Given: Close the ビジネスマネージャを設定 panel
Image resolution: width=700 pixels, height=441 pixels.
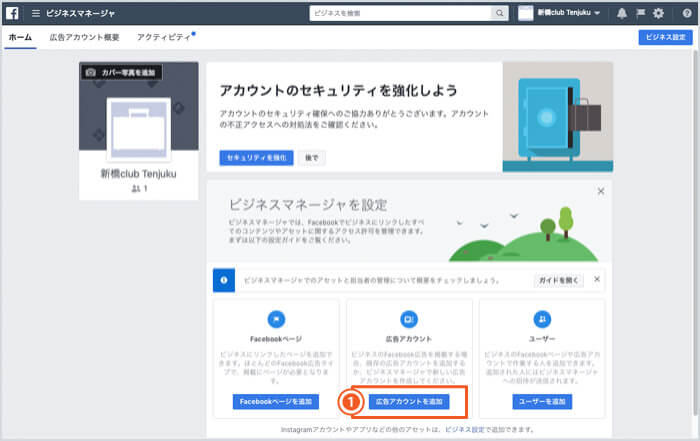Looking at the screenshot, I should click(x=601, y=191).
